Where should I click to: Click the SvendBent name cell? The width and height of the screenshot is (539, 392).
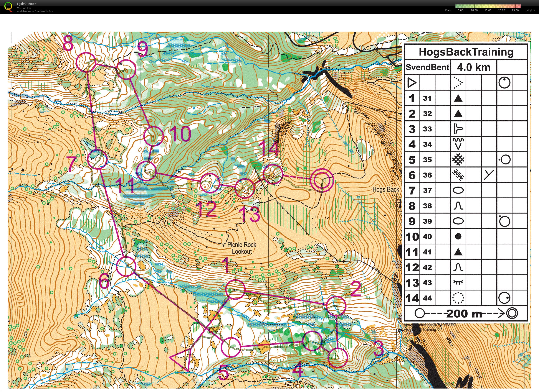[x=428, y=67]
